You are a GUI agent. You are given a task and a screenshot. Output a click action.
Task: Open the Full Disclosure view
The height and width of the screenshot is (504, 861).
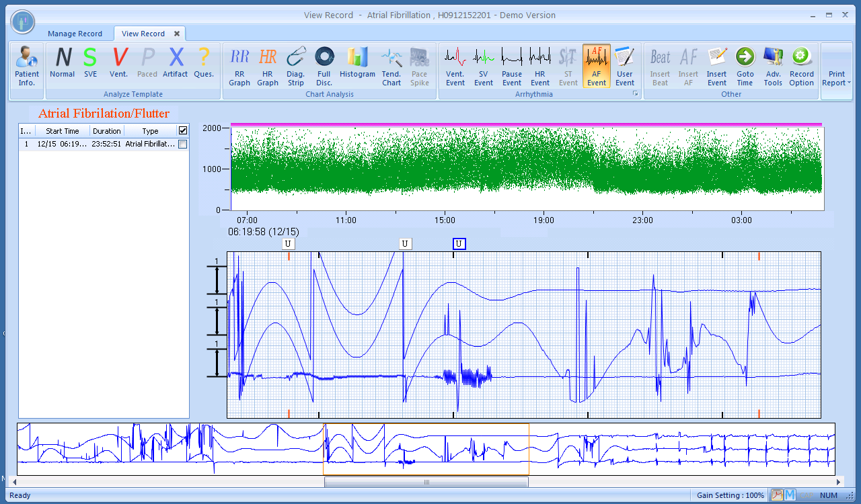(x=324, y=66)
